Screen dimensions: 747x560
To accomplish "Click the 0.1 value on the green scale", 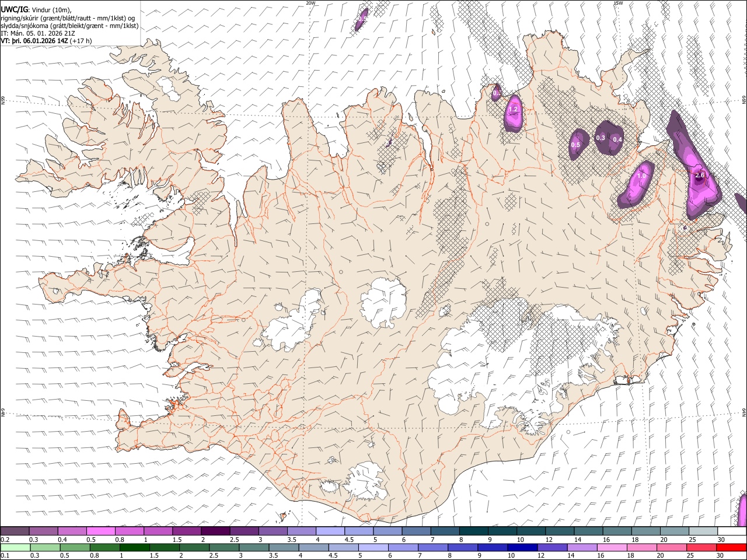I will coord(5,555).
